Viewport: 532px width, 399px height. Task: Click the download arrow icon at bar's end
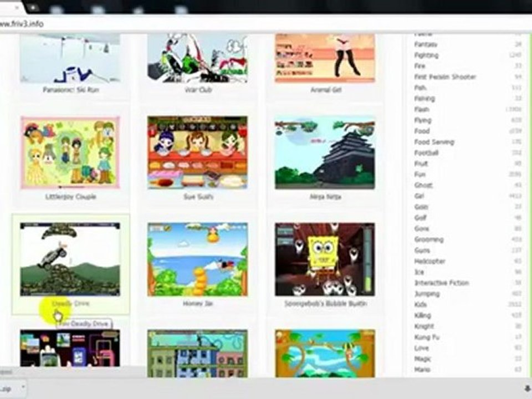click(x=527, y=389)
